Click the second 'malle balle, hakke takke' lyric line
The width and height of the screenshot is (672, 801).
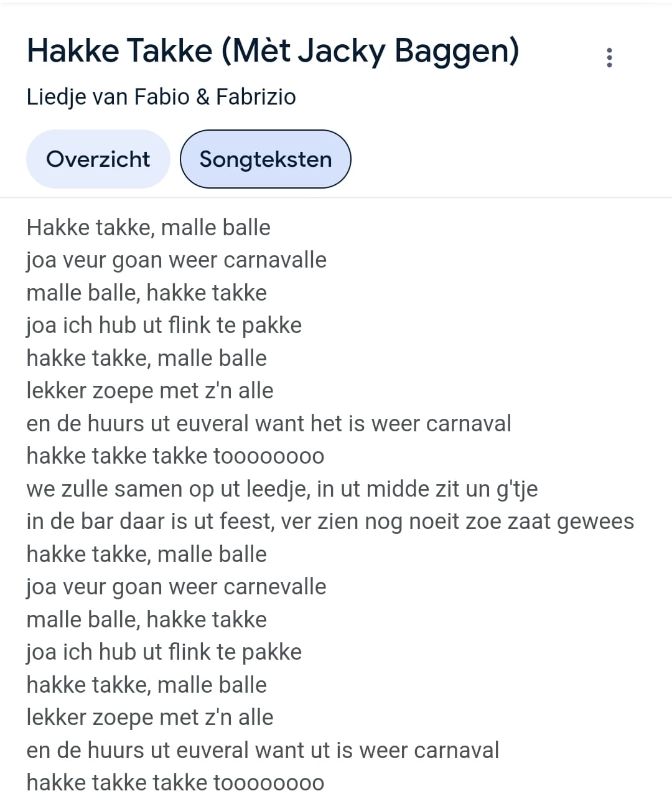coord(147,620)
